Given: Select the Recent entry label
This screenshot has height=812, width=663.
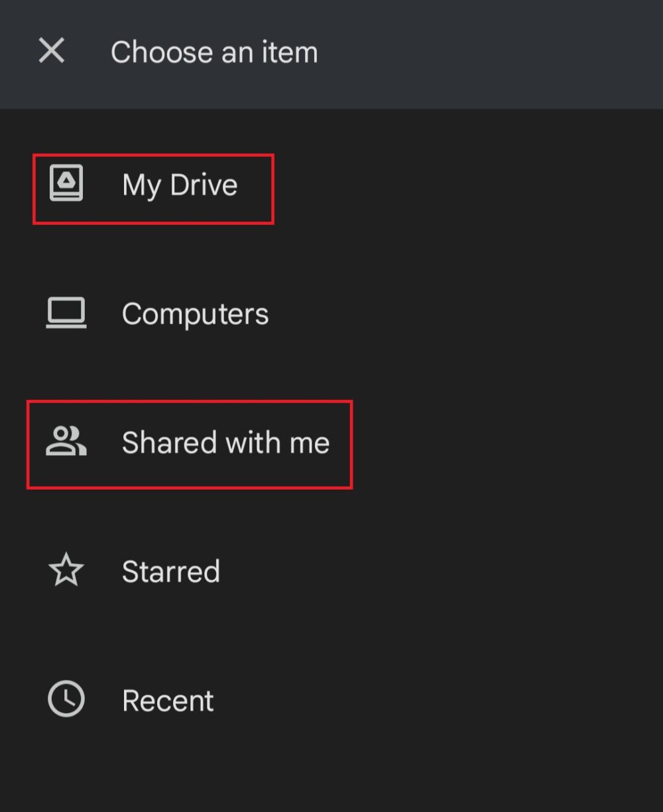Looking at the screenshot, I should point(168,699).
